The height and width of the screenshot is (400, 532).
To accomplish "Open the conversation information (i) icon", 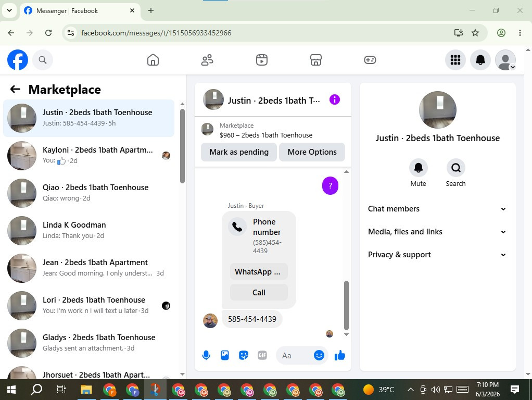I will pyautogui.click(x=335, y=99).
